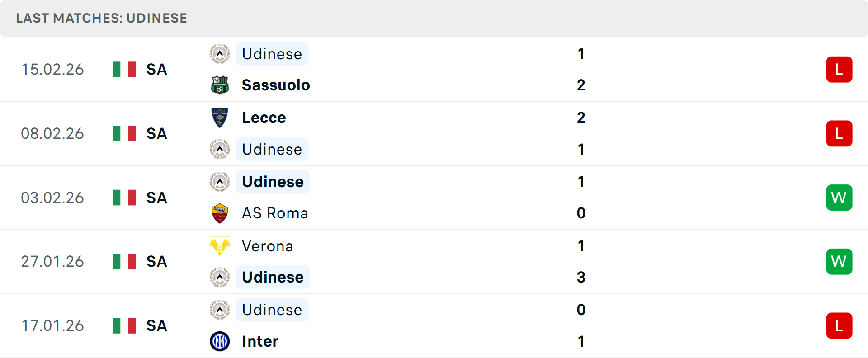Click Italy flag for 17.01.26 match
Screen dimensions: 868x358
124,325
